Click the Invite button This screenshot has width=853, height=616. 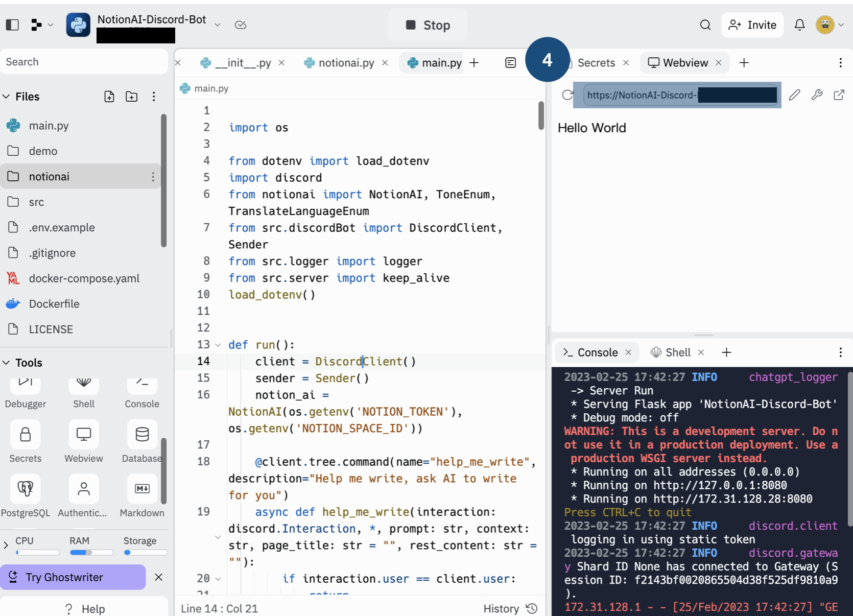752,25
